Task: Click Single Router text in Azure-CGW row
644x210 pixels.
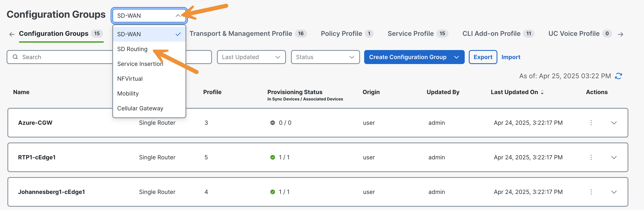Action: pyautogui.click(x=157, y=123)
